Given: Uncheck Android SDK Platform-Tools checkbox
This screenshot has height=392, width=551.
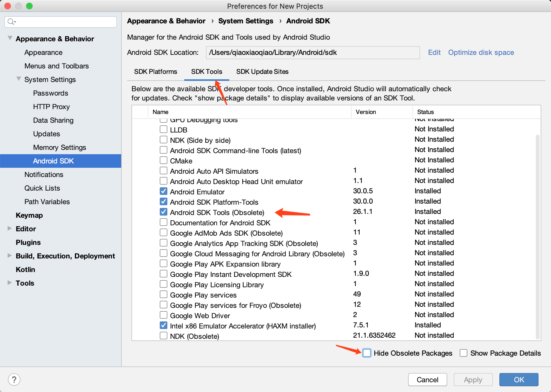Looking at the screenshot, I should coord(163,201).
